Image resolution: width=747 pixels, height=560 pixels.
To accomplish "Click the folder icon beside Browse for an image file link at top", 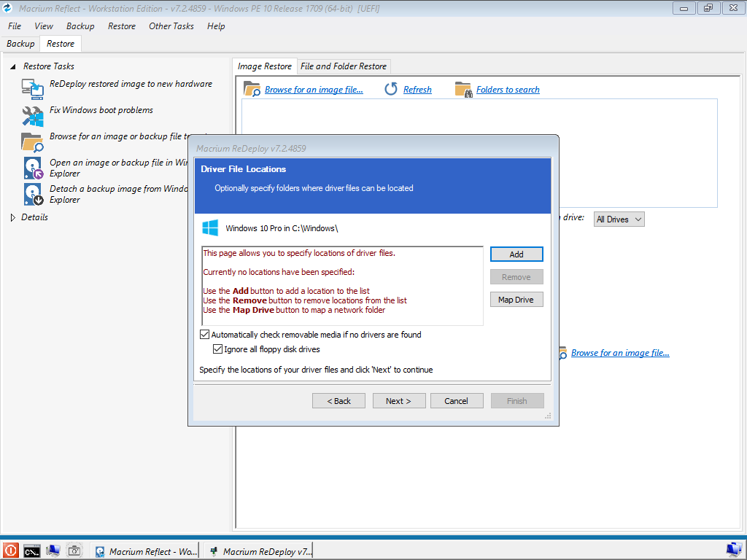I will 252,89.
